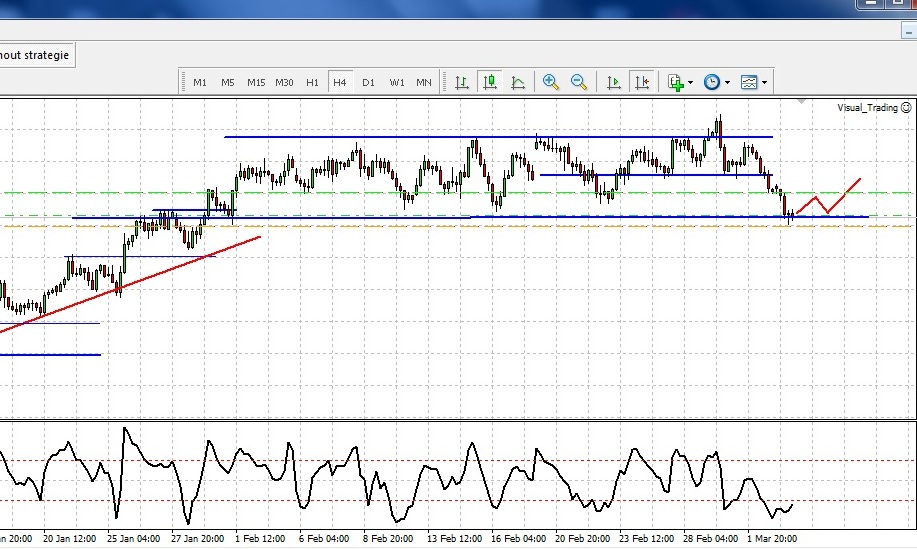Toggle the chart shift icon
Image resolution: width=917 pixels, height=549 pixels.
click(642, 82)
